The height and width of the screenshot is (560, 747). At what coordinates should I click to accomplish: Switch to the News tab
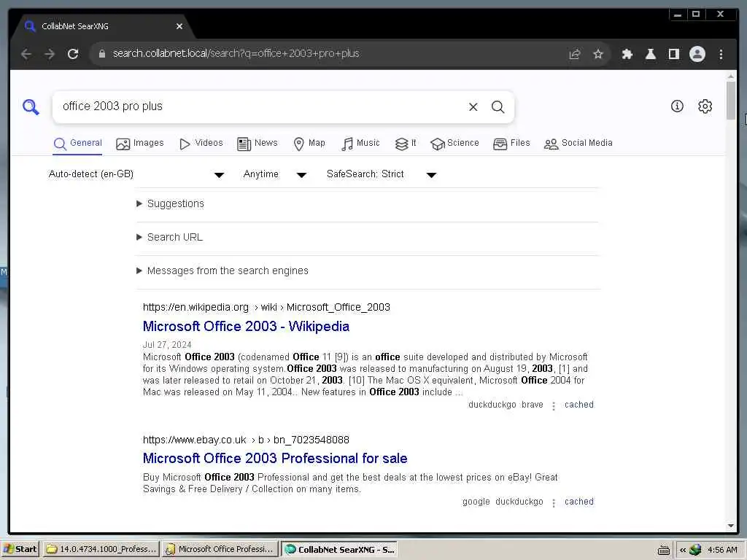258,144
